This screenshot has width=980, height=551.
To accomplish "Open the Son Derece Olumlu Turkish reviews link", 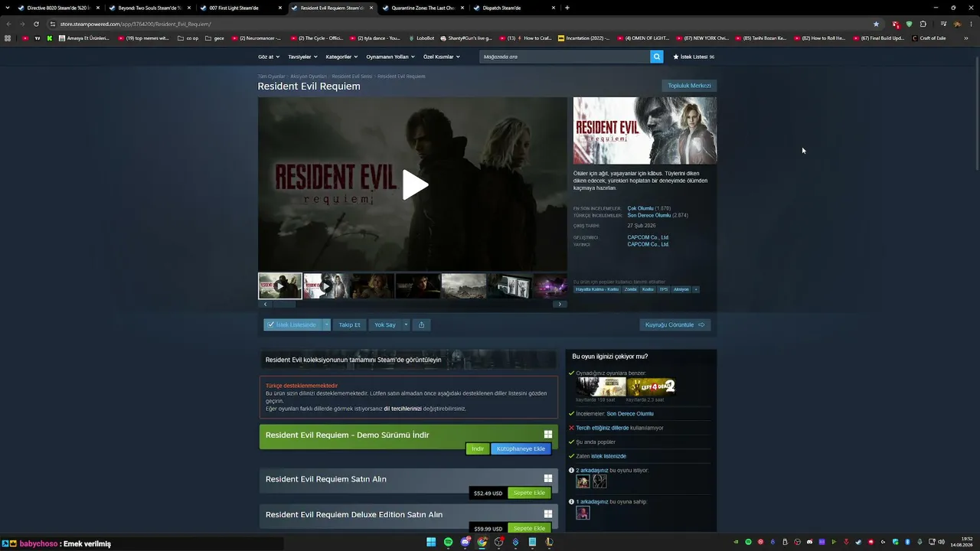I will [x=649, y=215].
